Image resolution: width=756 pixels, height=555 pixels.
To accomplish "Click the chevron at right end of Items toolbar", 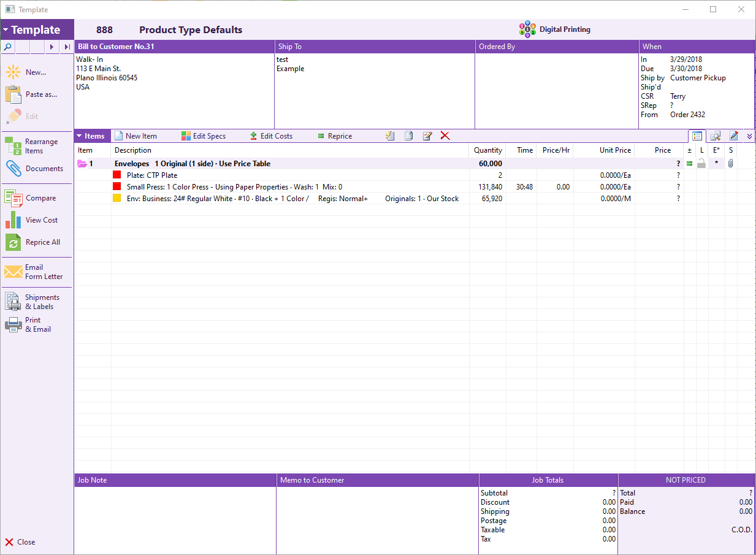I will point(749,136).
